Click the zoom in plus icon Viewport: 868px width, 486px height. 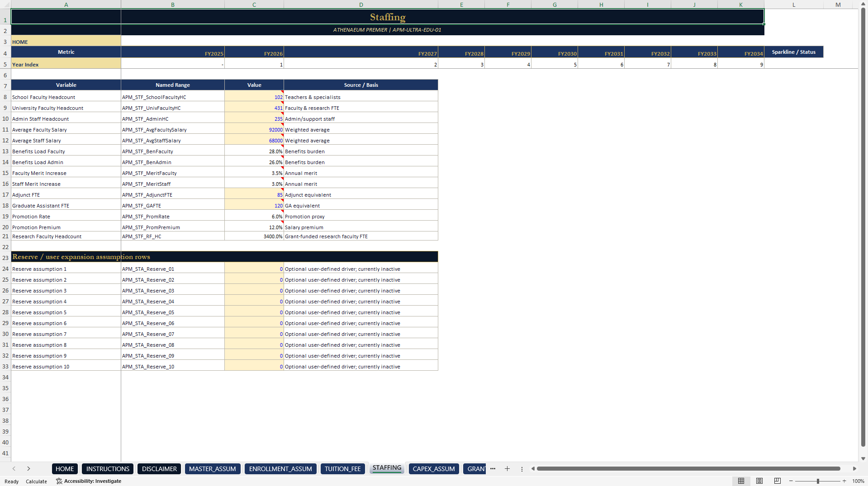844,481
